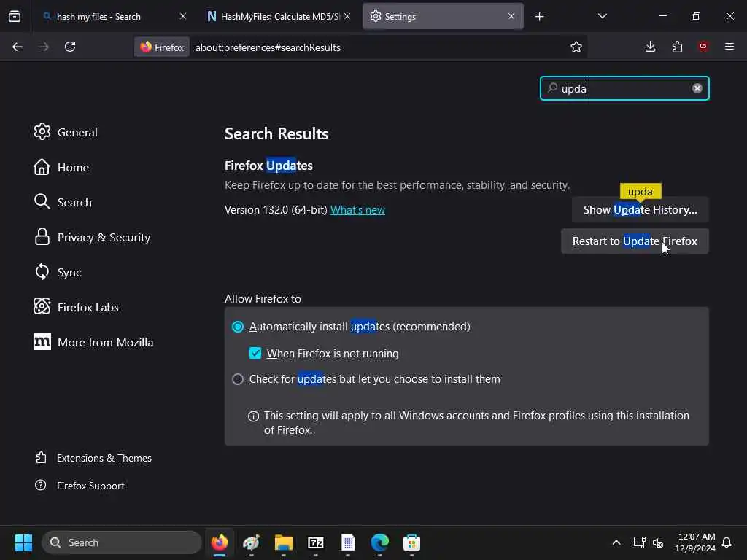Click Restart to Update Firefox button
747x560 pixels.
[635, 241]
